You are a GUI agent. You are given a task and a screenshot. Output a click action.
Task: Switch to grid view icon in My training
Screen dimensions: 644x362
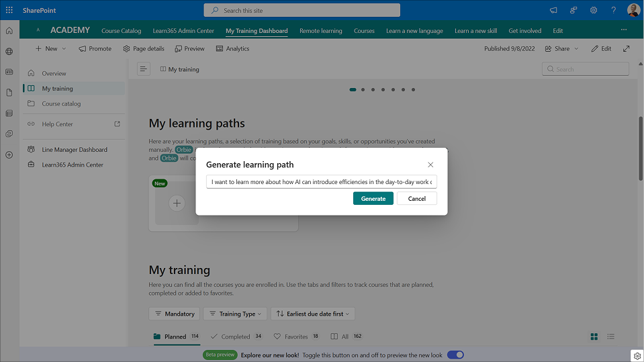click(x=594, y=336)
